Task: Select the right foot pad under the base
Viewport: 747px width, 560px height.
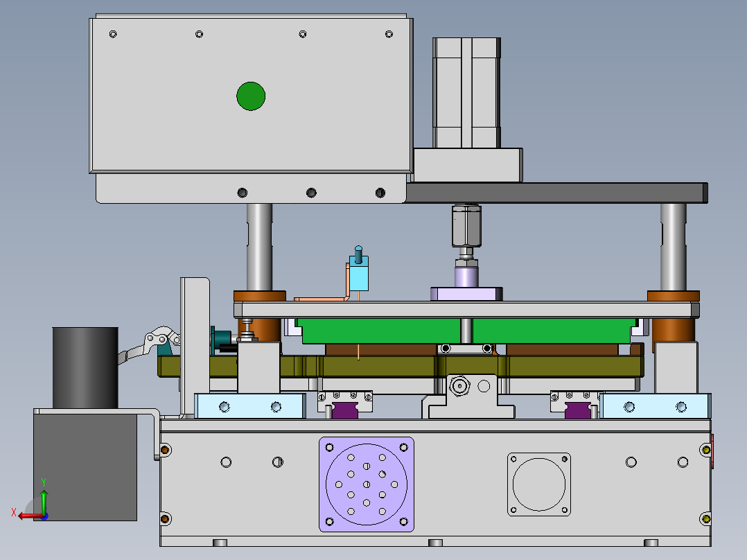Action: click(651, 543)
